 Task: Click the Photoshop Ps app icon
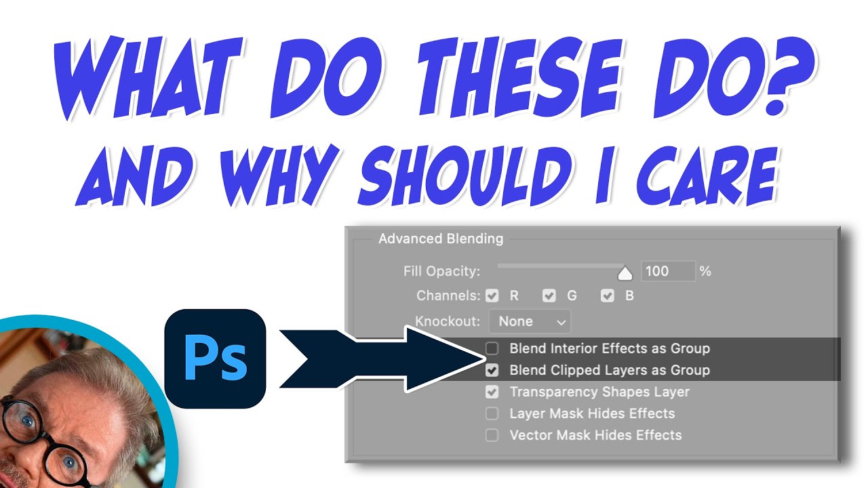click(215, 359)
